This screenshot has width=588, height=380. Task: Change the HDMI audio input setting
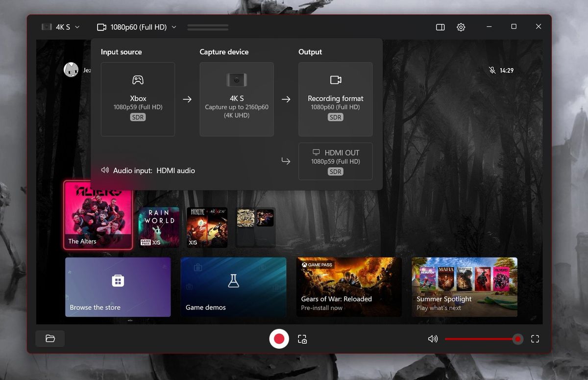(148, 171)
